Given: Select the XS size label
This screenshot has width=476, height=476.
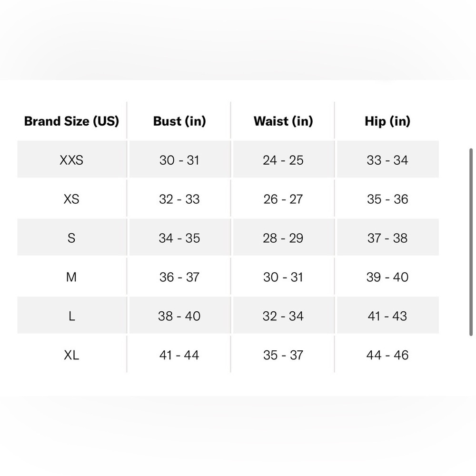Looking at the screenshot, I should [x=71, y=199].
